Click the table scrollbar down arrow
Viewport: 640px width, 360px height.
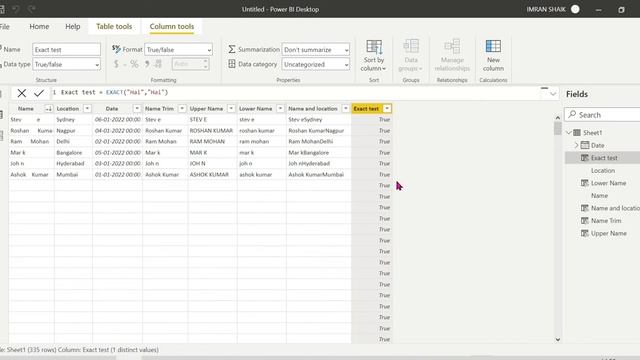tap(558, 339)
